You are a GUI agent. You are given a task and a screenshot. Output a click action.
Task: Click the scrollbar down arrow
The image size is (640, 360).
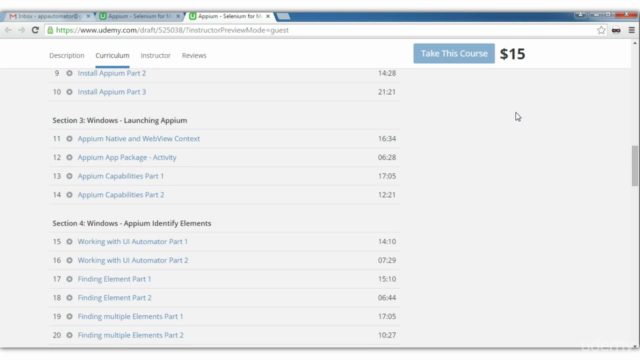(x=635, y=347)
